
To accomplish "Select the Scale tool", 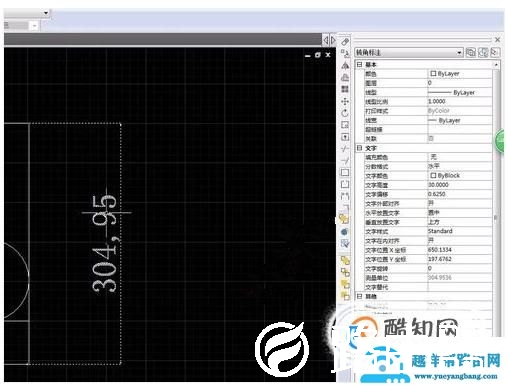I will point(345,125).
